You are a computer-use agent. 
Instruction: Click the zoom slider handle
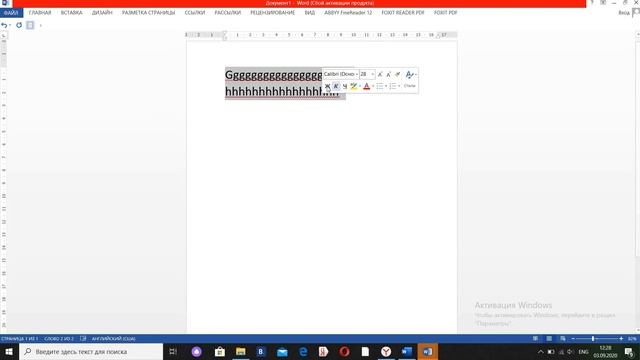click(593, 339)
